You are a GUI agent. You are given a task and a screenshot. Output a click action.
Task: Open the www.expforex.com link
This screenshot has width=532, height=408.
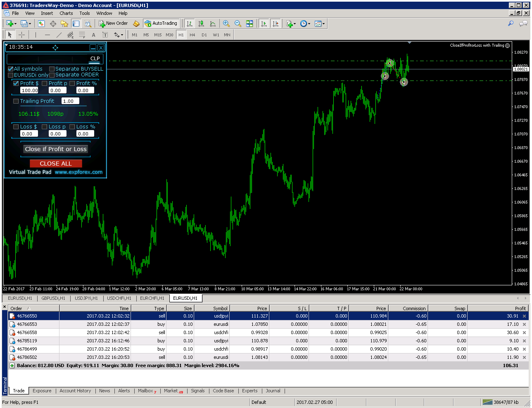click(x=78, y=172)
